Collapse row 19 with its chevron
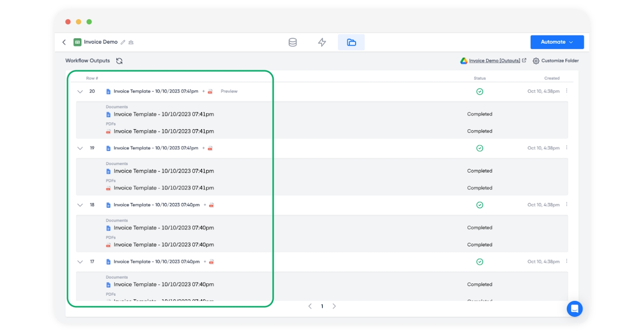 80,148
